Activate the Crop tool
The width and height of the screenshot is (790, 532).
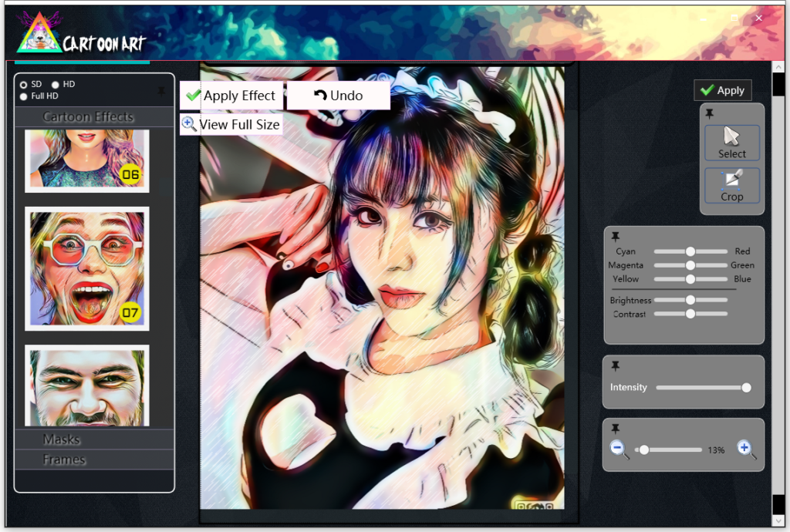click(731, 185)
